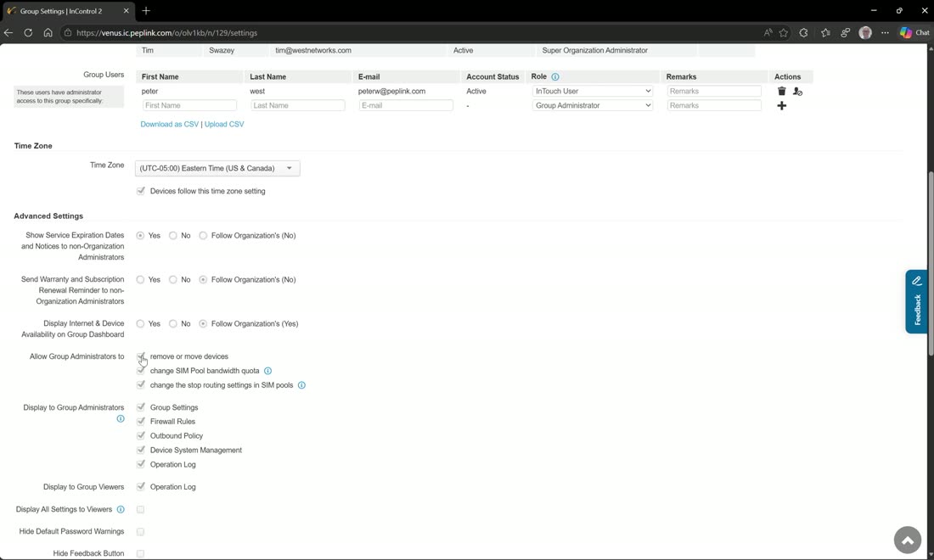Open the Time Zone dropdown
The height and width of the screenshot is (560, 934).
217,168
